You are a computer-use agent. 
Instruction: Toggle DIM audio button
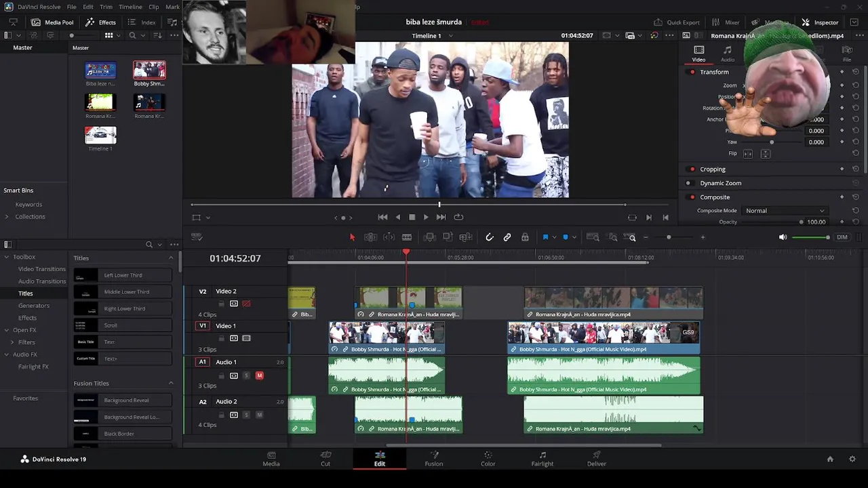(x=842, y=237)
